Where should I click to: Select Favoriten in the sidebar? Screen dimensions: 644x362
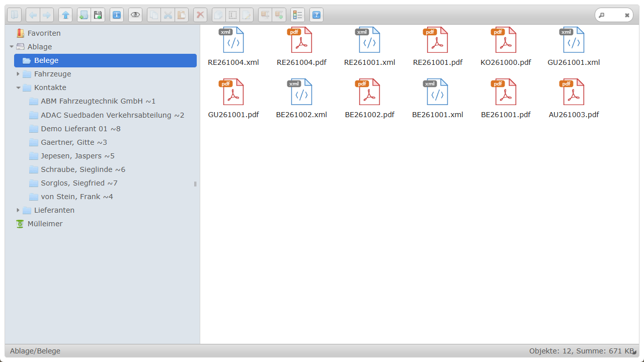tap(44, 33)
